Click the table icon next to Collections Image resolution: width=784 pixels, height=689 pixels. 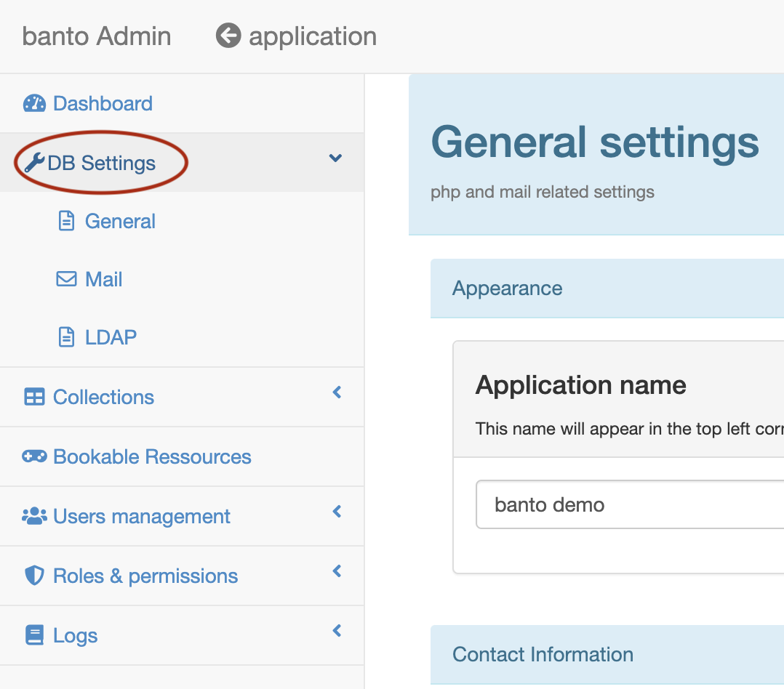coord(36,397)
